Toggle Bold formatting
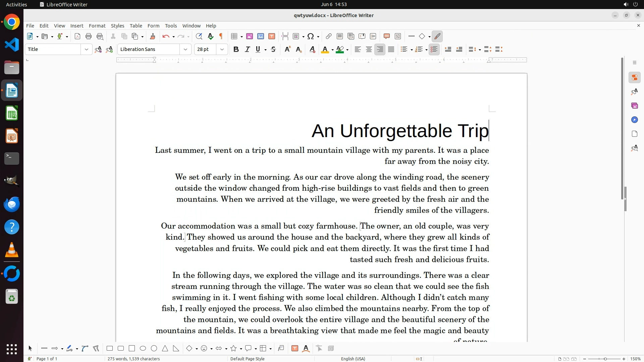Screen dimensions: 644x362 236,49
